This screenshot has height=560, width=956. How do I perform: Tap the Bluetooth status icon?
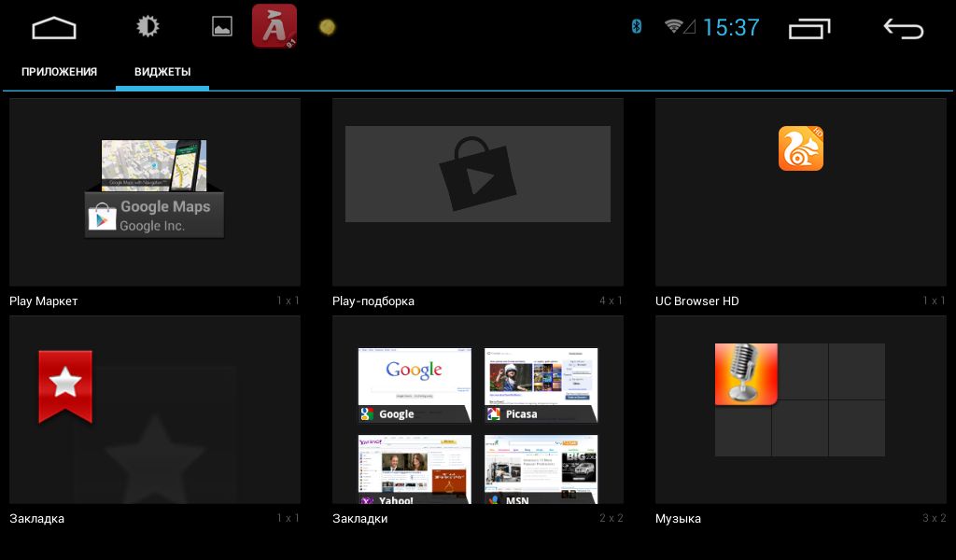[x=637, y=26]
